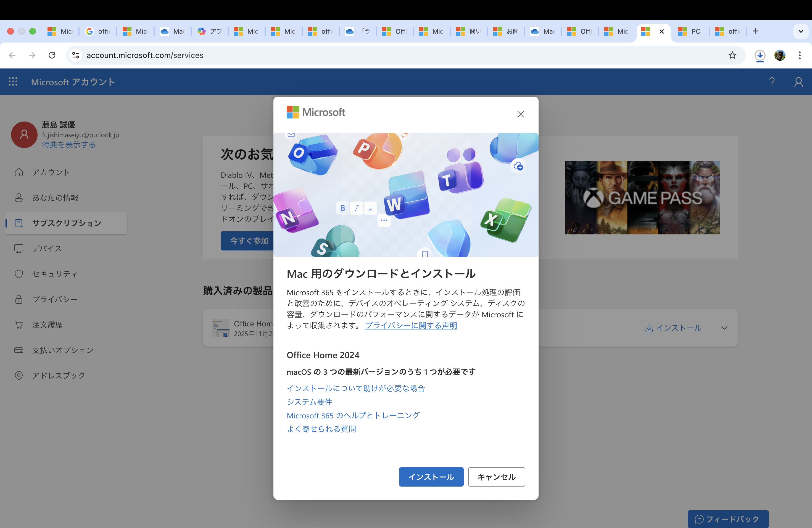Switch to the PC browser tab

click(x=690, y=31)
